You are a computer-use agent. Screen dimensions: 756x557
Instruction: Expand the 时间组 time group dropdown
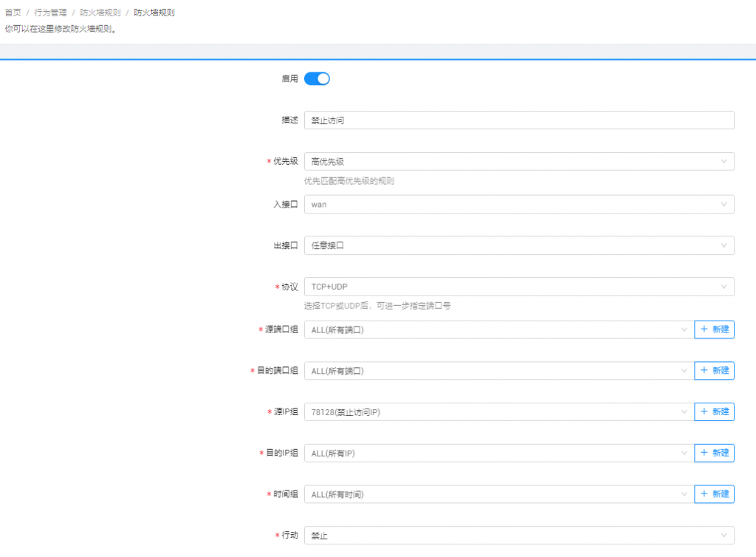[498, 494]
